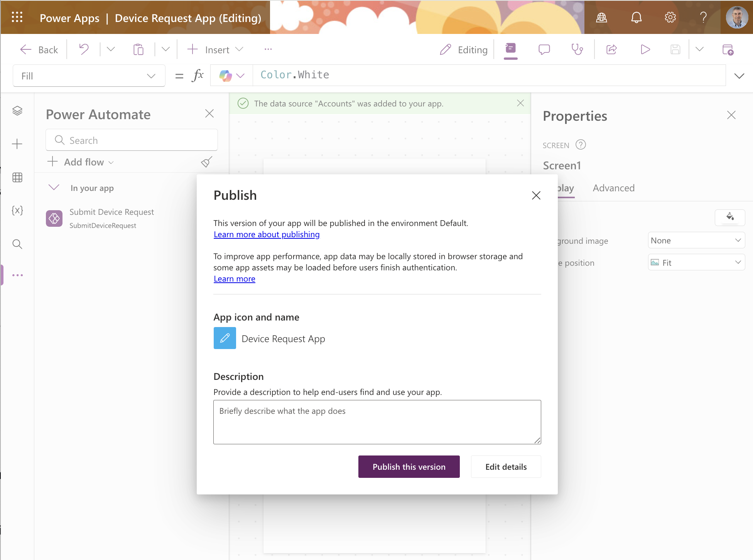Collapse the In your app section
The width and height of the screenshot is (753, 560).
click(54, 188)
